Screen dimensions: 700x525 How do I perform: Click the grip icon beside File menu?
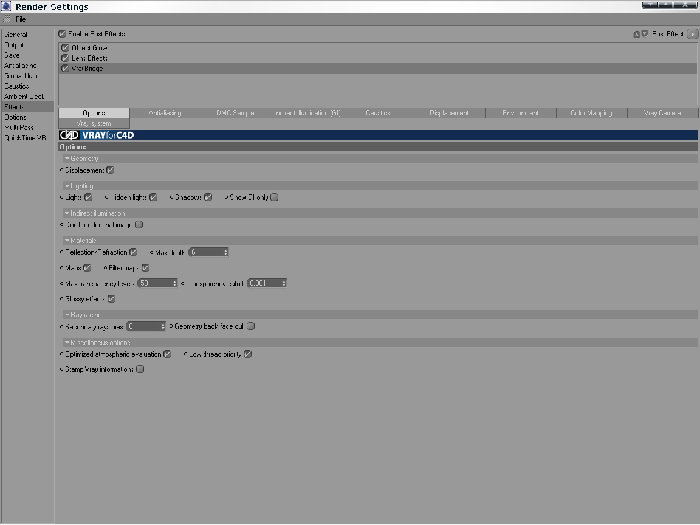7,19
